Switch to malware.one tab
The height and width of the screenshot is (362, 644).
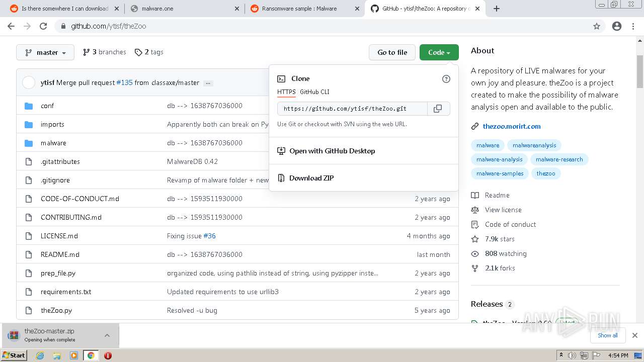(x=185, y=9)
